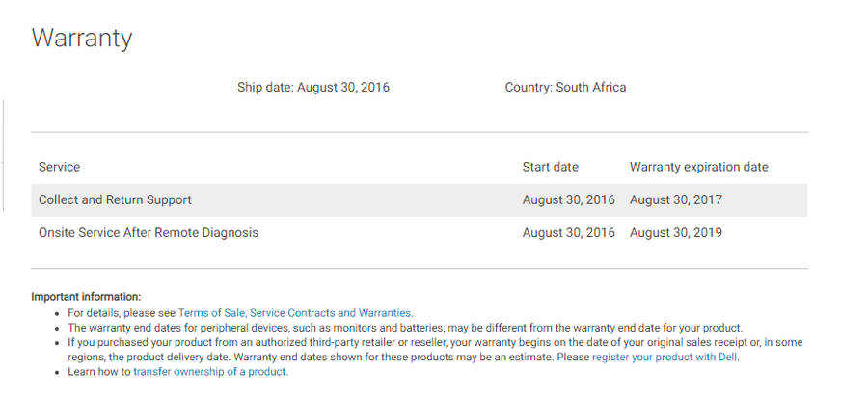The width and height of the screenshot is (868, 398).
Task: Click the Warranty expiration date column header
Action: (699, 167)
